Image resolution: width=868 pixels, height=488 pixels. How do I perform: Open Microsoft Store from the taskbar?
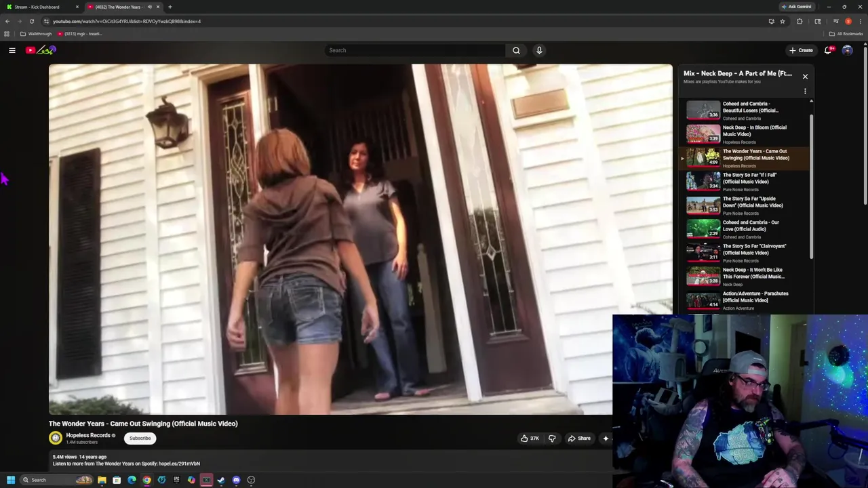pos(117,480)
